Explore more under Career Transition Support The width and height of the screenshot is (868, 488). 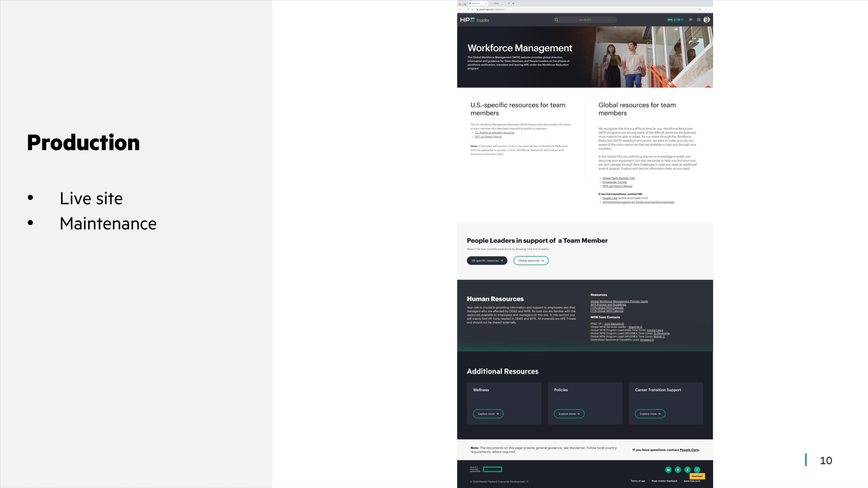click(650, 414)
